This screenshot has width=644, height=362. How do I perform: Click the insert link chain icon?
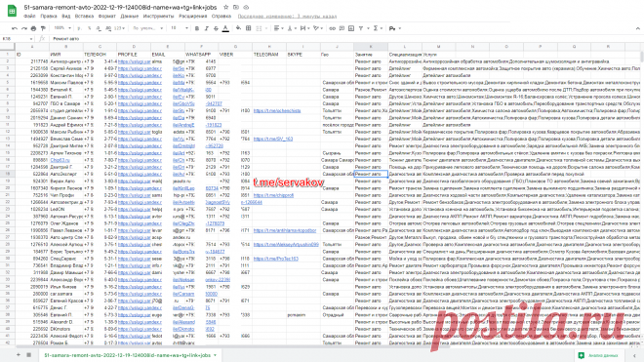333,28
